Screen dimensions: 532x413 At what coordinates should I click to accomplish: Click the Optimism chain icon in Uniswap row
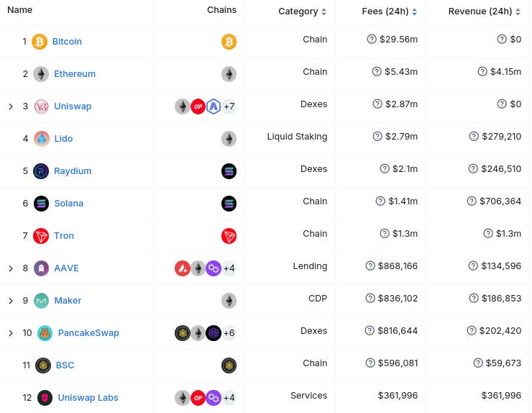[198, 106]
